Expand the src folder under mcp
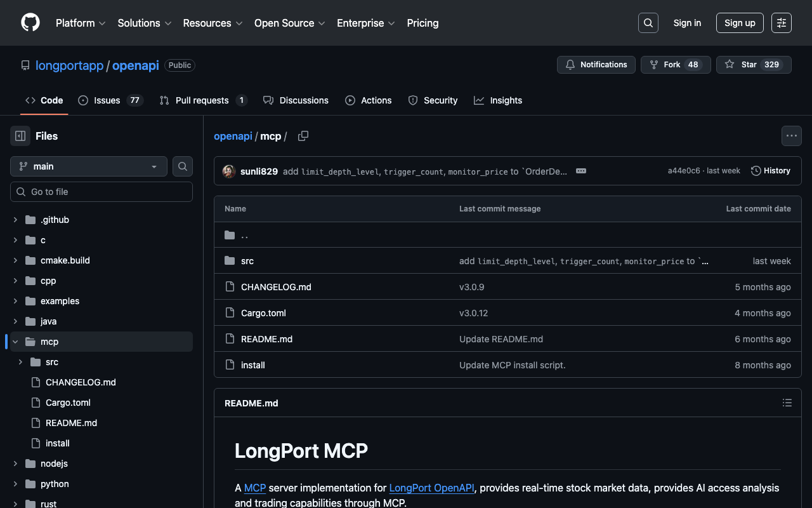Image resolution: width=812 pixels, height=508 pixels. 20,362
